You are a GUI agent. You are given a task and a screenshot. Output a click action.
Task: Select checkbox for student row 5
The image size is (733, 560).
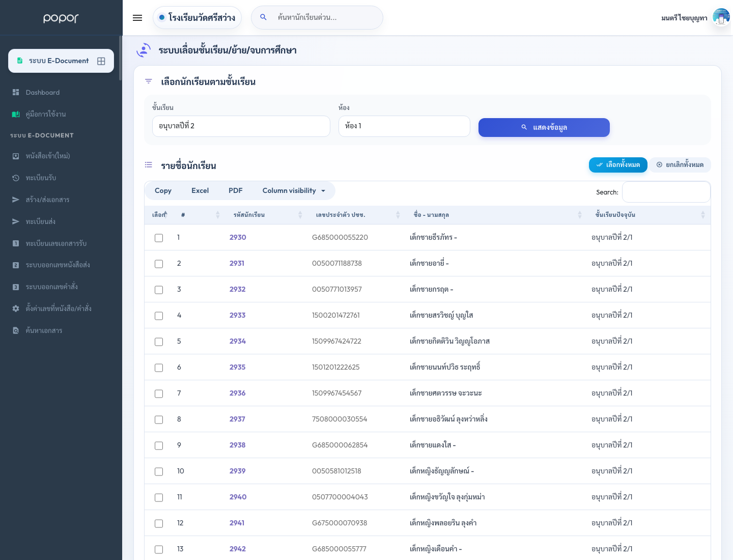[x=159, y=342]
